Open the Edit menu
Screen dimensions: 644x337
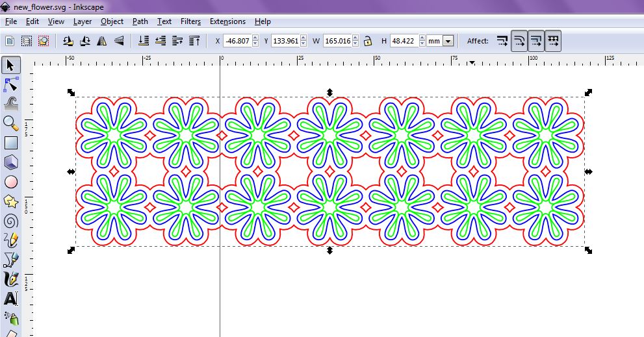(x=32, y=21)
